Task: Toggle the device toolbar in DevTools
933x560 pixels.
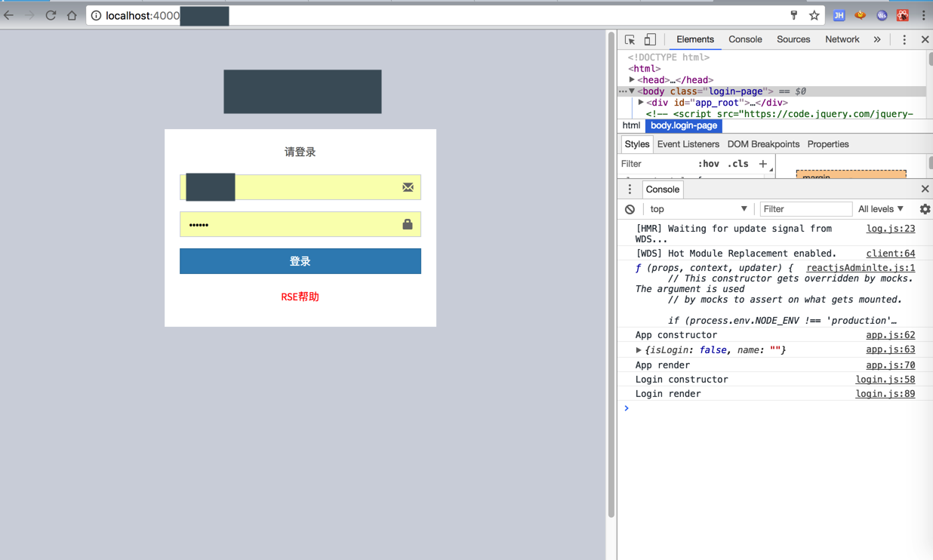Action: click(x=650, y=39)
